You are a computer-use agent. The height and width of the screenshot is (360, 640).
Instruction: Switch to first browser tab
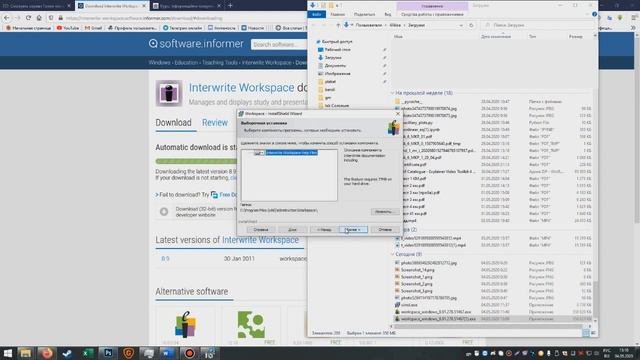pyautogui.click(x=37, y=6)
